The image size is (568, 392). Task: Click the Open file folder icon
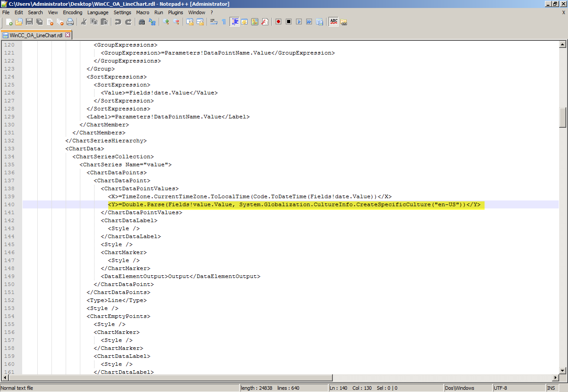(x=19, y=22)
